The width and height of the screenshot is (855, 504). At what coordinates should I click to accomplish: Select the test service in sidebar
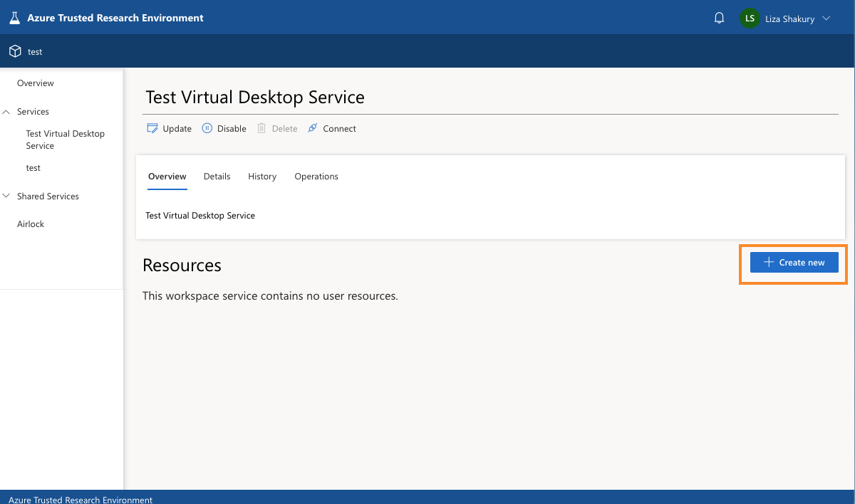(33, 167)
